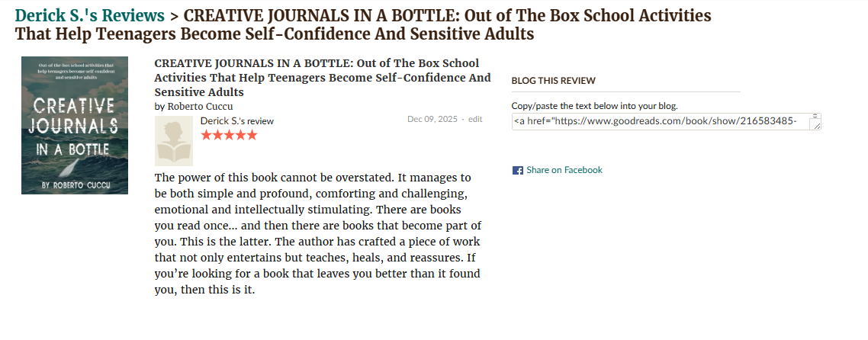The image size is (868, 340).
Task: Click the "Derick S.'s review" label
Action: pyautogui.click(x=236, y=120)
